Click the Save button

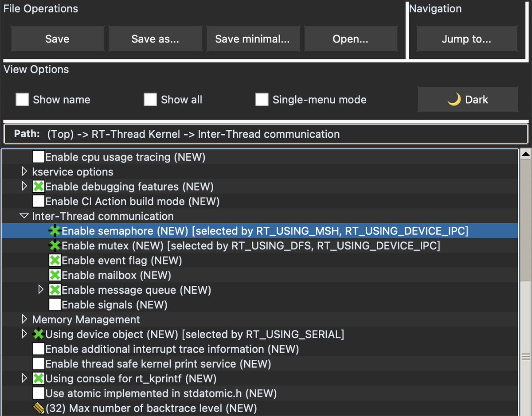57,39
